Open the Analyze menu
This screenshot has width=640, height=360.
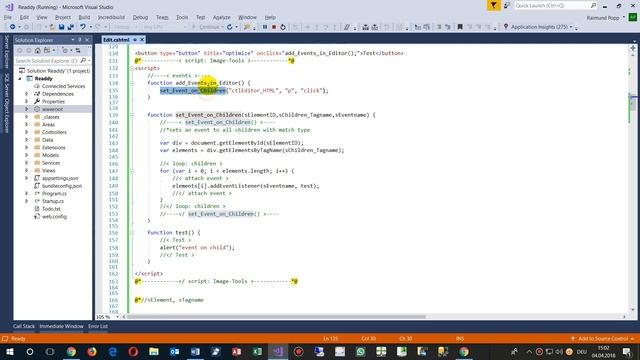(222, 18)
